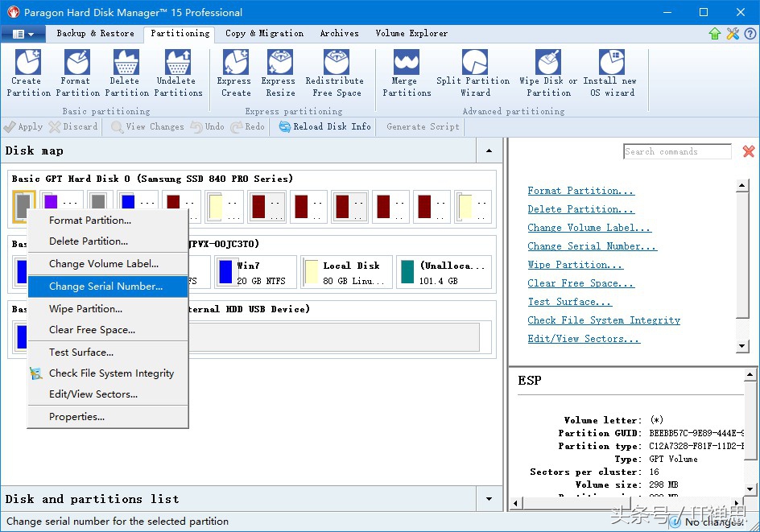Switch to the Backup & Restore tab
The image size is (760, 532).
tap(95, 34)
